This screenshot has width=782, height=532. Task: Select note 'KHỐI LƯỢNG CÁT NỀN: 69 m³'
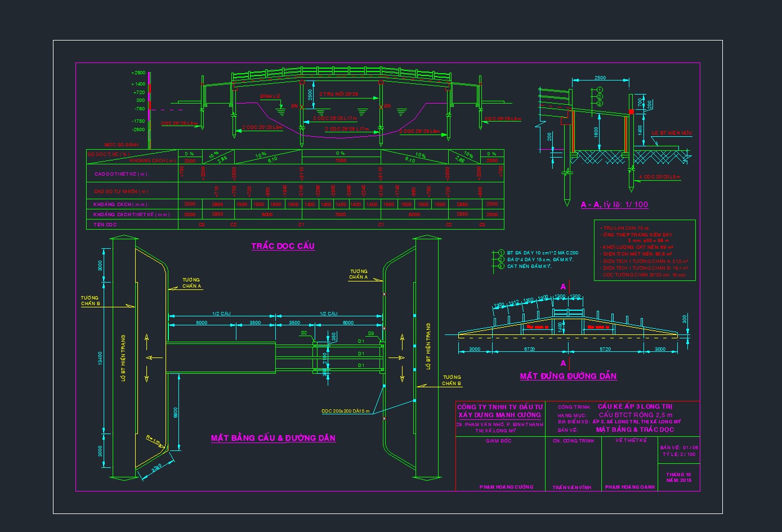tap(637, 247)
